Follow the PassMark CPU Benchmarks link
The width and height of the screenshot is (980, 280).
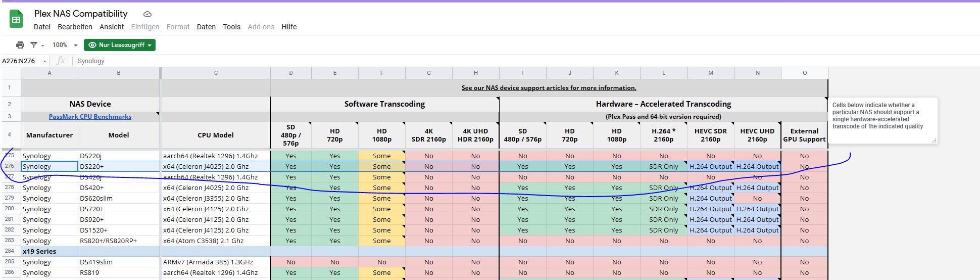click(x=90, y=117)
